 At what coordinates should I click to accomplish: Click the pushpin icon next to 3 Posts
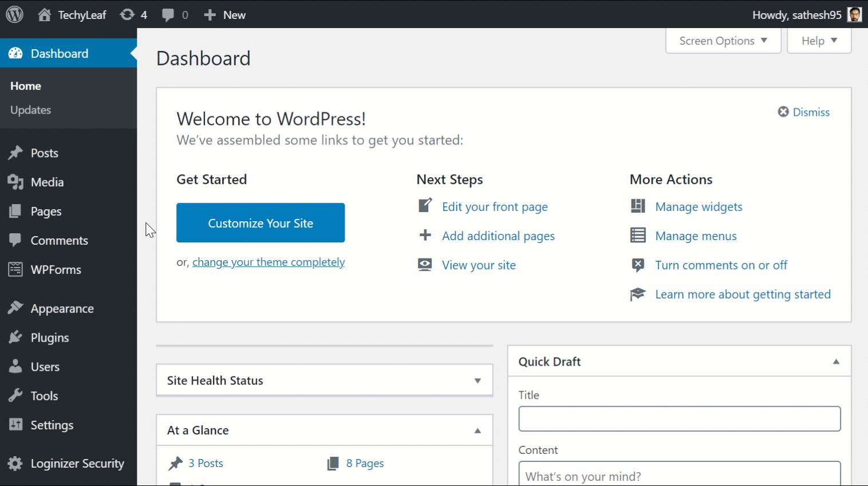coord(176,463)
